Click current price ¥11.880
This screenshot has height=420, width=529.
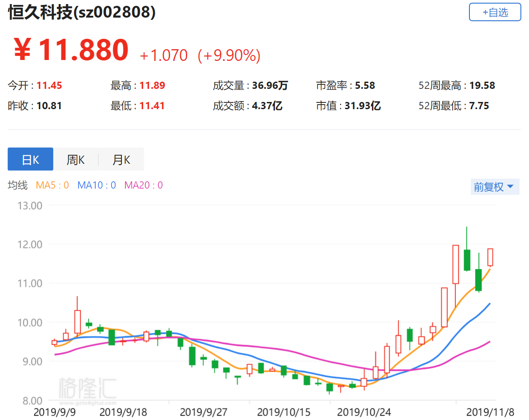[71, 50]
